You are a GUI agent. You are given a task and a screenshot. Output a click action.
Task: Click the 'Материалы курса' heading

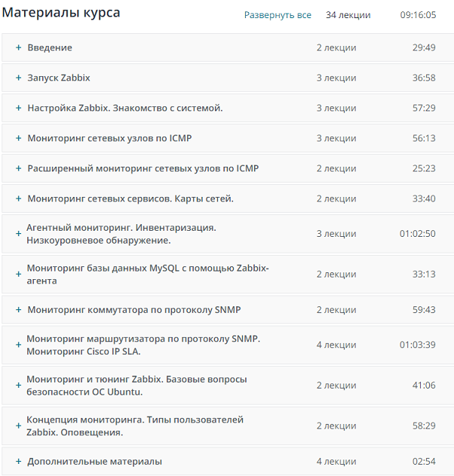pyautogui.click(x=61, y=13)
